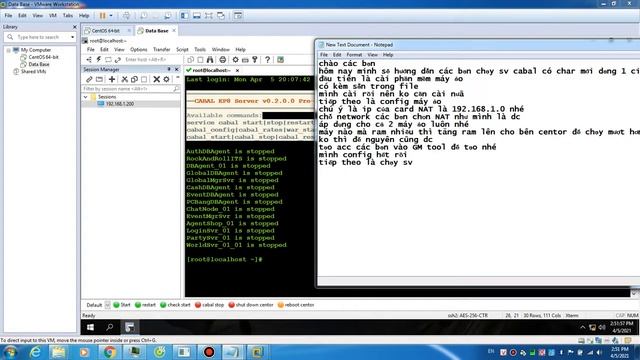This screenshot has height=360, width=640.
Task: Open Chrome from the Windows 7 taskbar
Action: (x=109, y=352)
